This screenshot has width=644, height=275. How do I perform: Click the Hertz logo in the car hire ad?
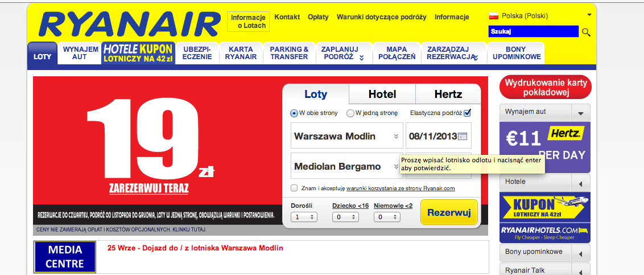(x=565, y=133)
